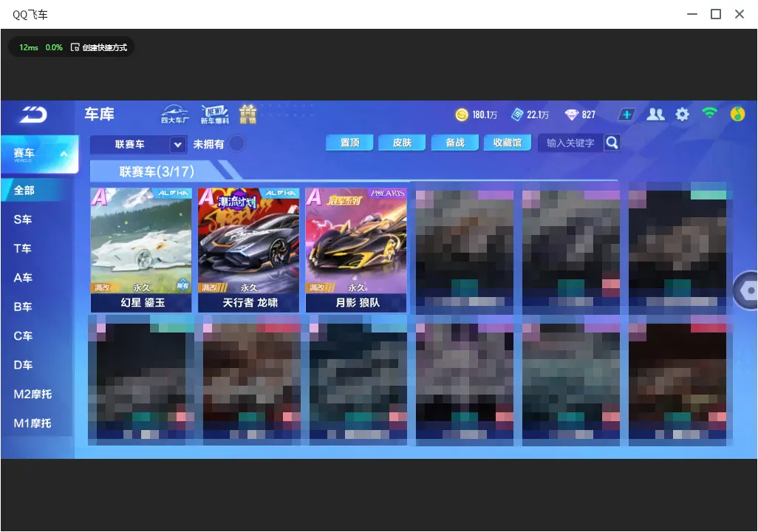Open the 收藏馆 collection button
This screenshot has height=532, width=758.
tap(507, 143)
